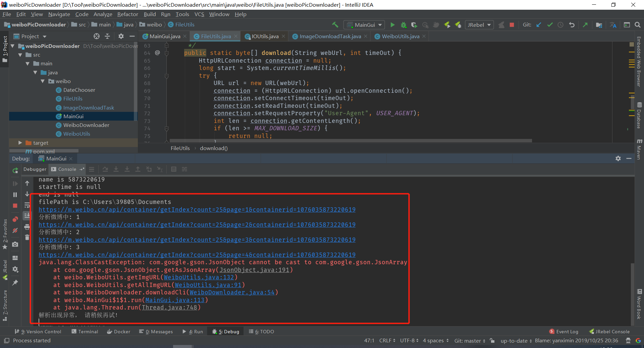The image size is (644, 348).
Task: Click the WeiboUtils.java:132 stack trace link
Action: click(x=199, y=277)
